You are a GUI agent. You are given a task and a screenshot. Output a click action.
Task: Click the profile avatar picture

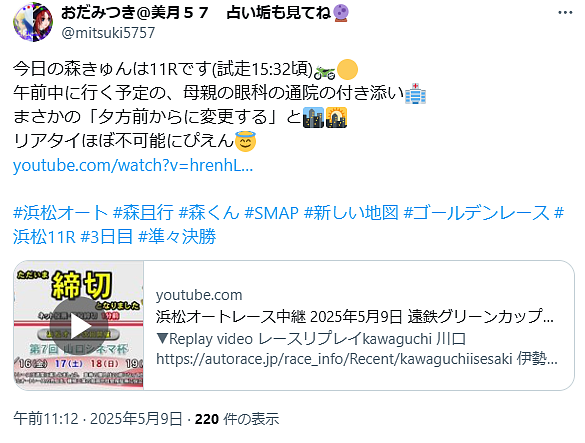point(33,22)
